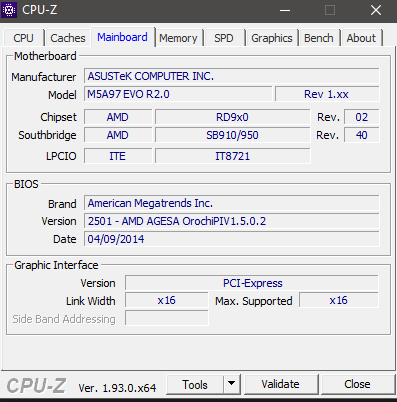The width and height of the screenshot is (397, 402).
Task: Click the Model field M5A97 EVO R2.0
Action: 178,94
